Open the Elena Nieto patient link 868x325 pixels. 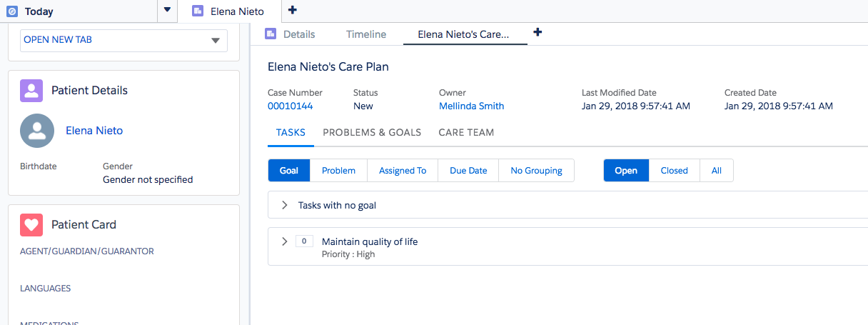94,131
